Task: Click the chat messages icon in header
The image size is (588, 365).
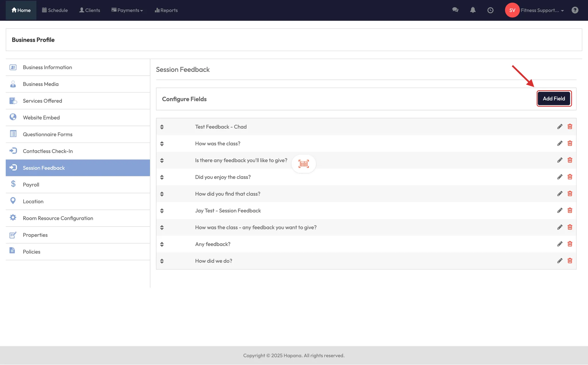Action: [455, 10]
